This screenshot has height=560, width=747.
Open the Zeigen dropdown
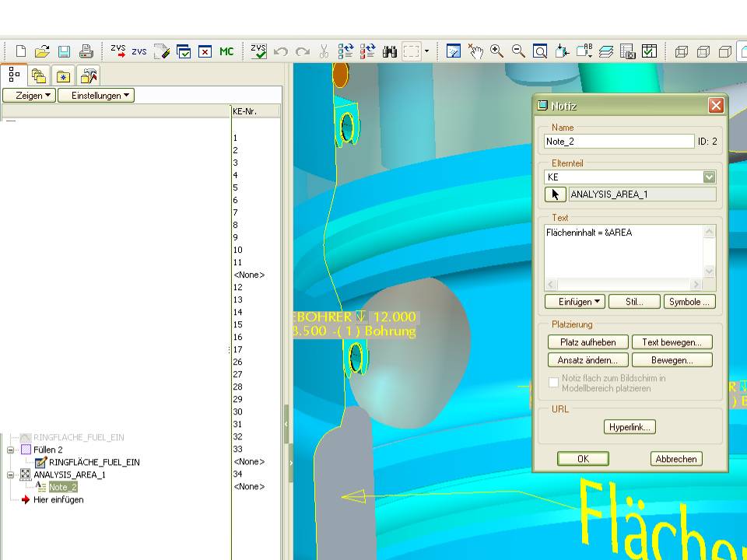click(29, 95)
